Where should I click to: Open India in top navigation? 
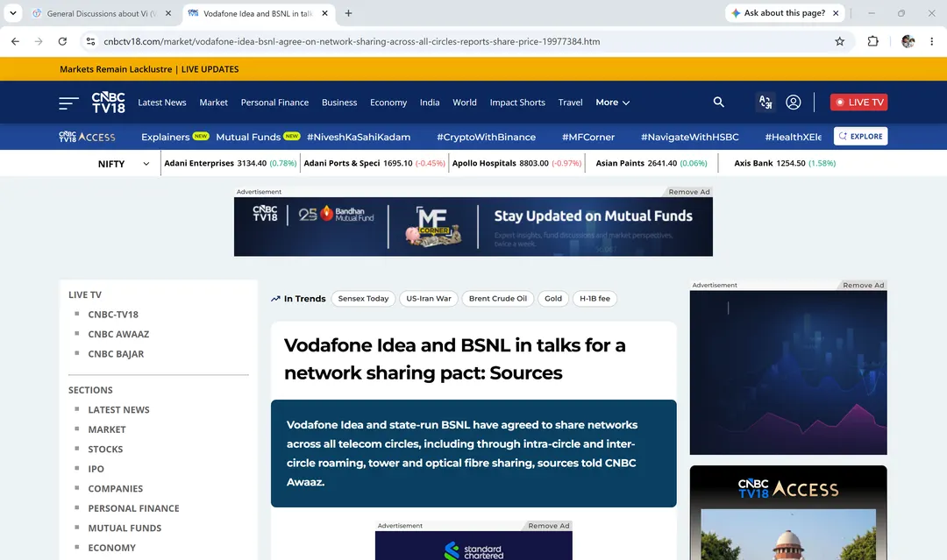(430, 103)
